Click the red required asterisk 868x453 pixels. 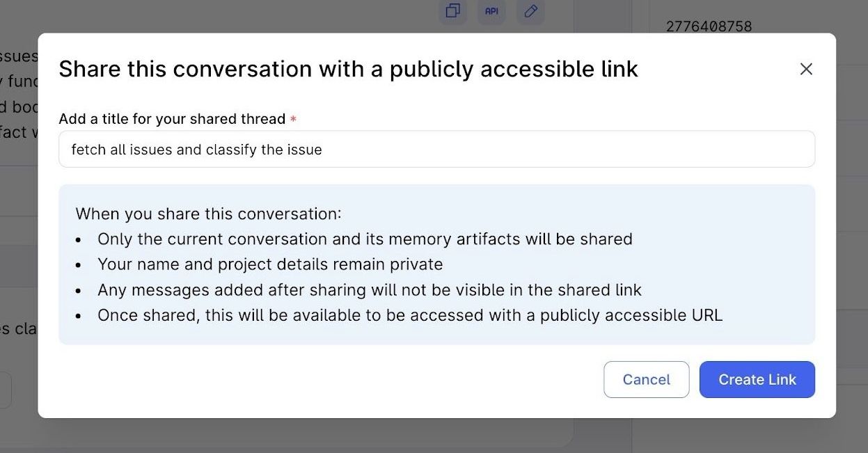293,120
